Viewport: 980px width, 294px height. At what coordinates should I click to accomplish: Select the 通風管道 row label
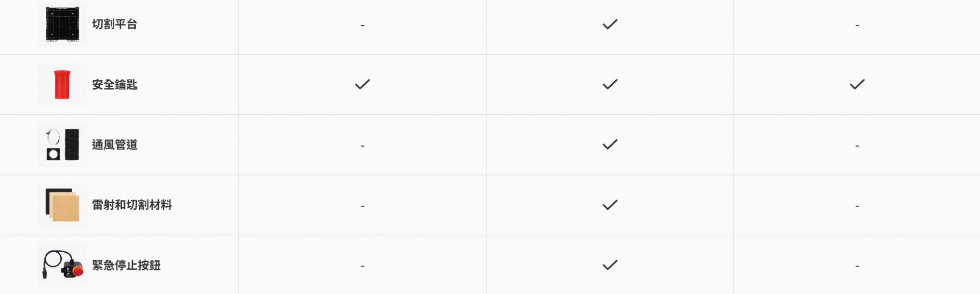(114, 144)
